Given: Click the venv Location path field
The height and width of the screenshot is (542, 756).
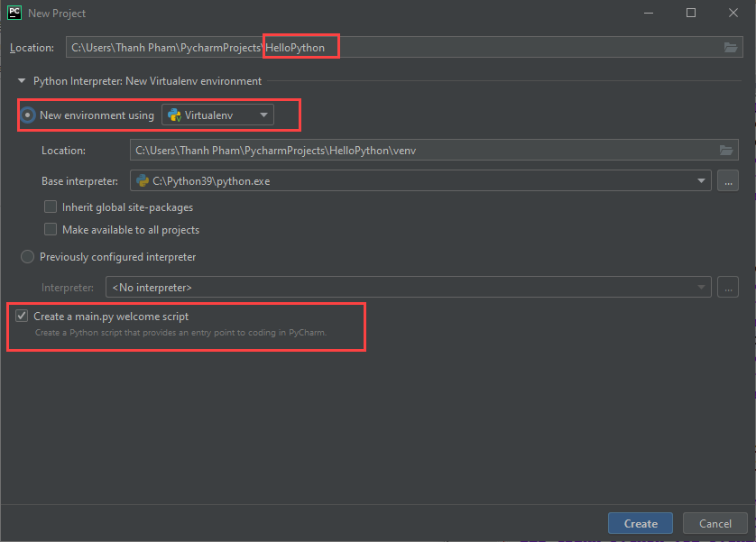Looking at the screenshot, I should click(434, 151).
